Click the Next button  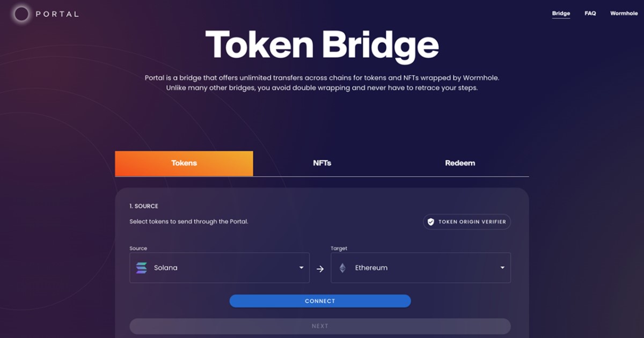pyautogui.click(x=320, y=326)
